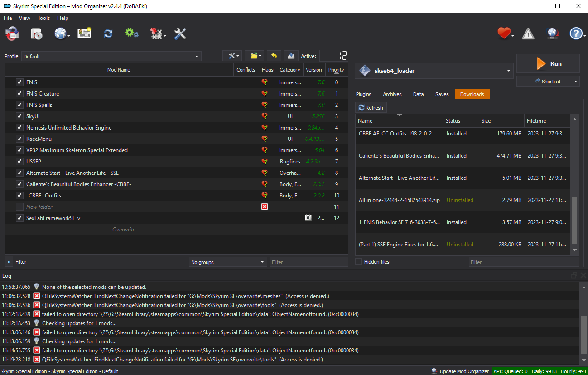Click the create backup icon beside Active
This screenshot has width=588, height=375.
pos(291,56)
